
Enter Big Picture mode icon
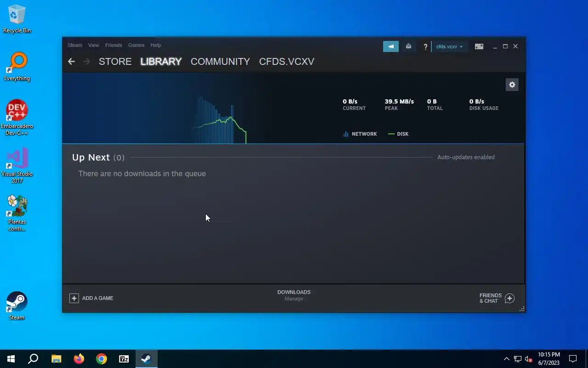479,46
